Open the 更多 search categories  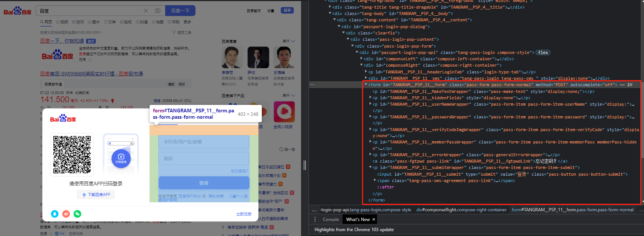pos(187,22)
